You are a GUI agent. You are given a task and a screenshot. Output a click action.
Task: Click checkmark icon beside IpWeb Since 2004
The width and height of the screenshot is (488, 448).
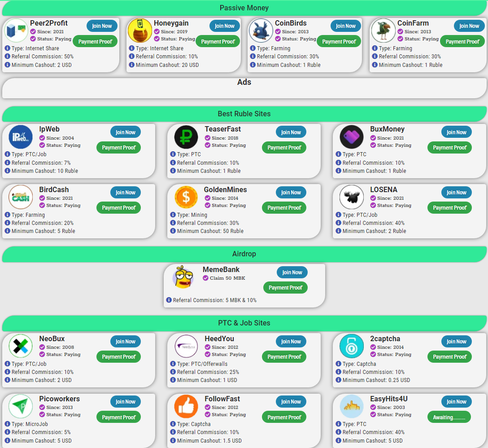pyautogui.click(x=42, y=138)
